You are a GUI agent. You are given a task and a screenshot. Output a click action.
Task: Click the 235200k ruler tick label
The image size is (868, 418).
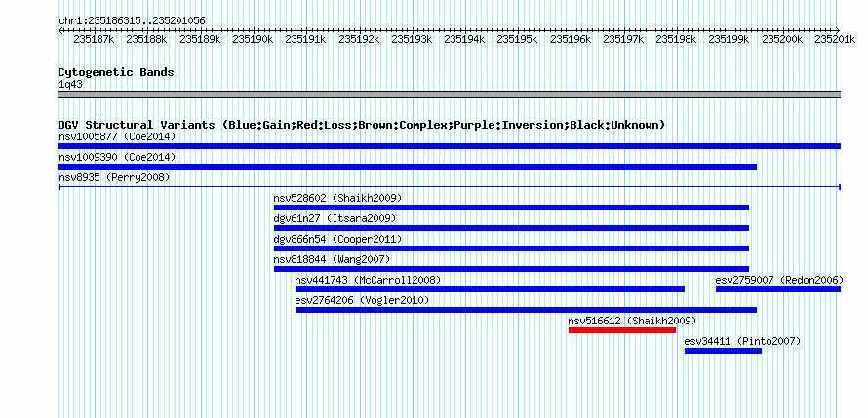click(x=782, y=39)
